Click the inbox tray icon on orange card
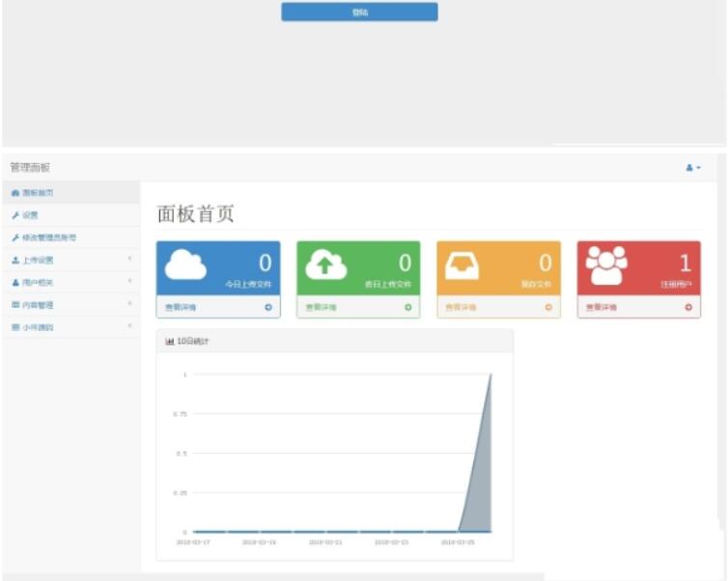 click(462, 265)
